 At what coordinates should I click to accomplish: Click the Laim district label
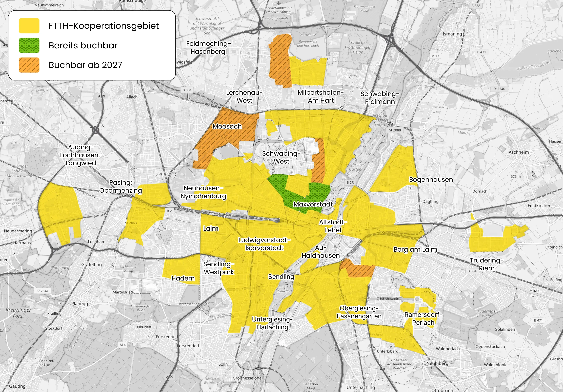[x=211, y=229]
